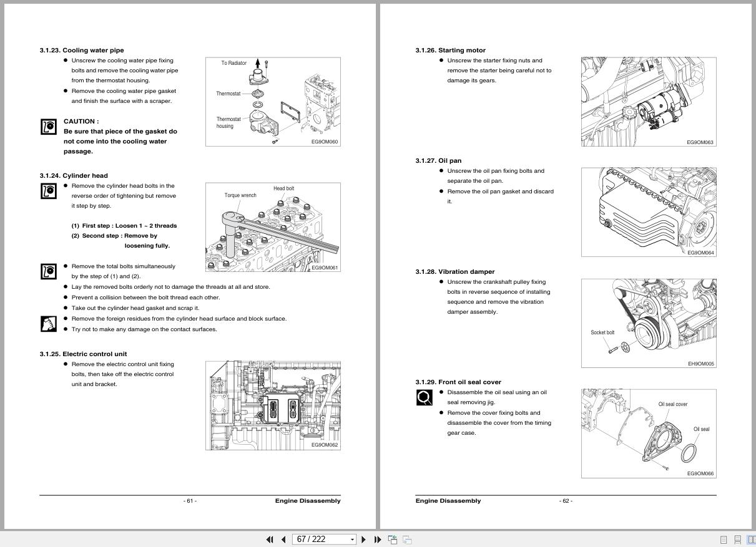Click 'Take out the cylinder head gasket and scrap it.'
Image resolution: width=756 pixels, height=547 pixels.
coord(135,308)
